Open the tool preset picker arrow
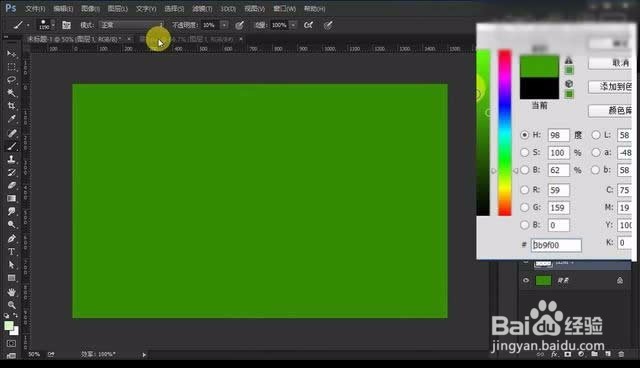Image resolution: width=640 pixels, height=368 pixels. point(28,25)
